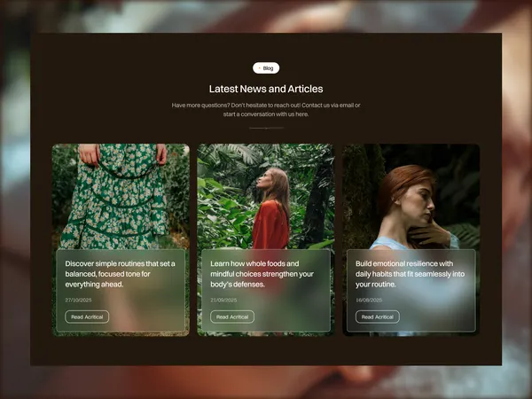Click "Latest News and Articles" heading
This screenshot has height=399, width=532.
point(266,89)
